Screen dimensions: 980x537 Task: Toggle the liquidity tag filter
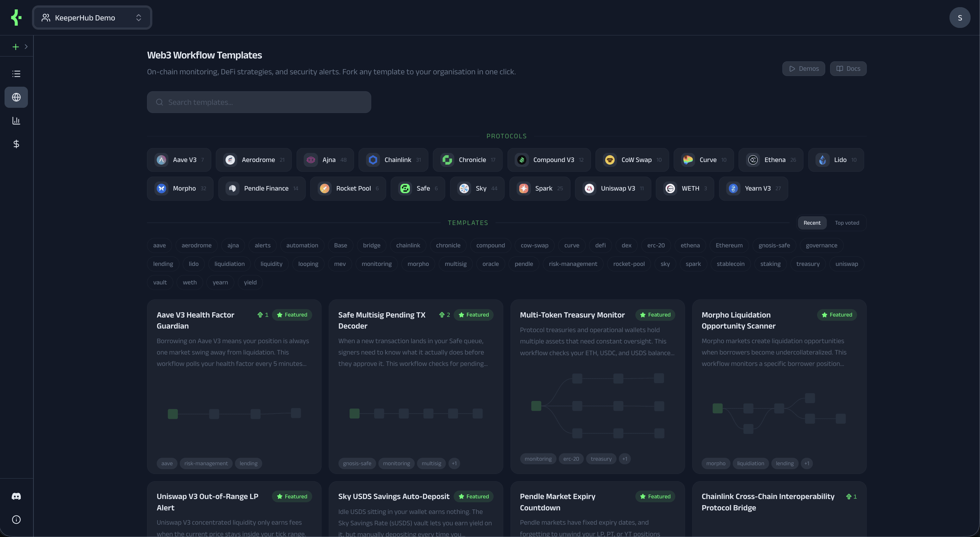[x=271, y=264]
